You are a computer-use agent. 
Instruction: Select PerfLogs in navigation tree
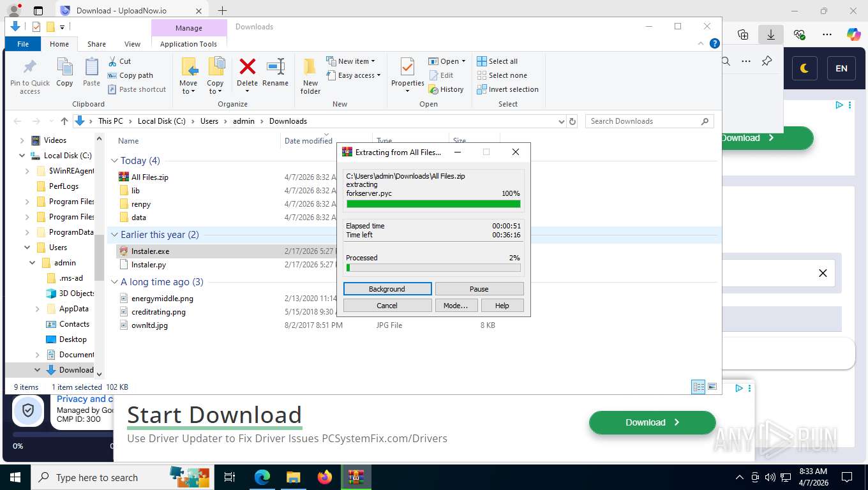tap(64, 186)
